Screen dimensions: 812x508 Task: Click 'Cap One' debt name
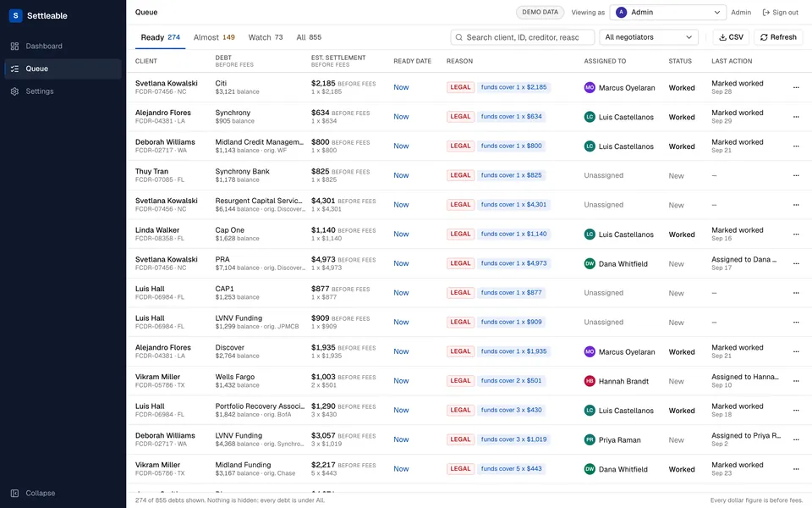[229, 230]
